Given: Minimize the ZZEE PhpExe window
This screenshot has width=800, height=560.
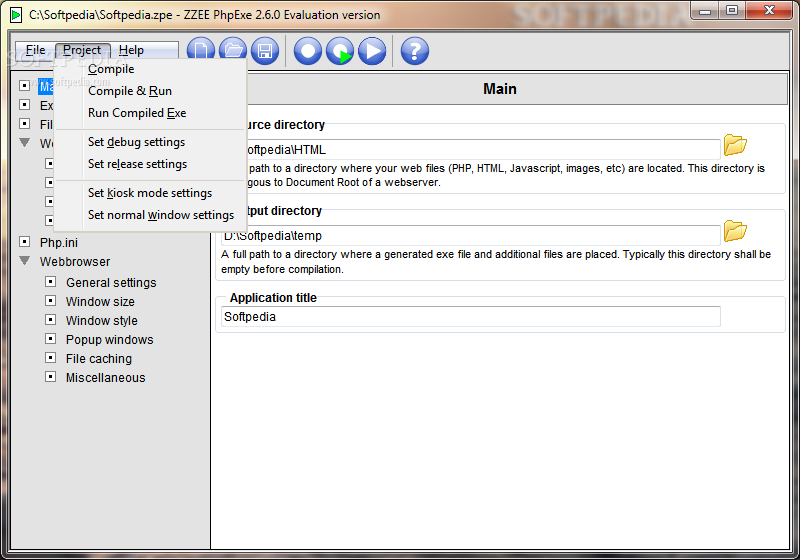Looking at the screenshot, I should [x=705, y=11].
